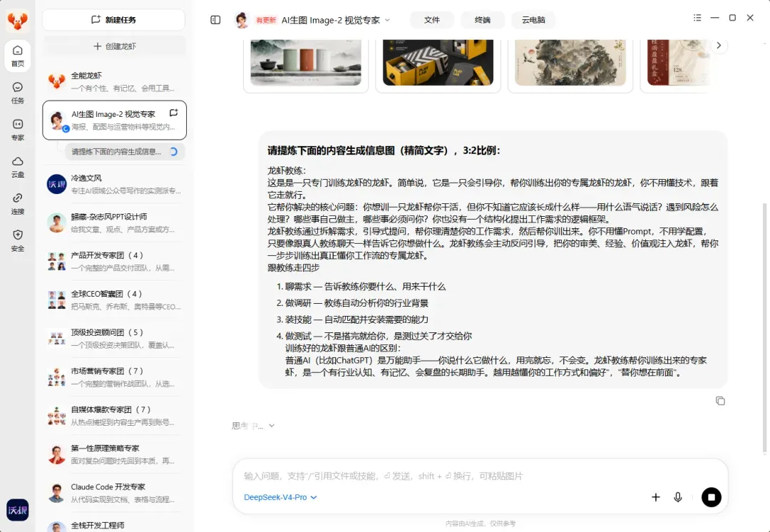Viewport: 770px width, 532px height.
Task: Expand the 思考中 thinking section chevron
Action: tap(272, 426)
